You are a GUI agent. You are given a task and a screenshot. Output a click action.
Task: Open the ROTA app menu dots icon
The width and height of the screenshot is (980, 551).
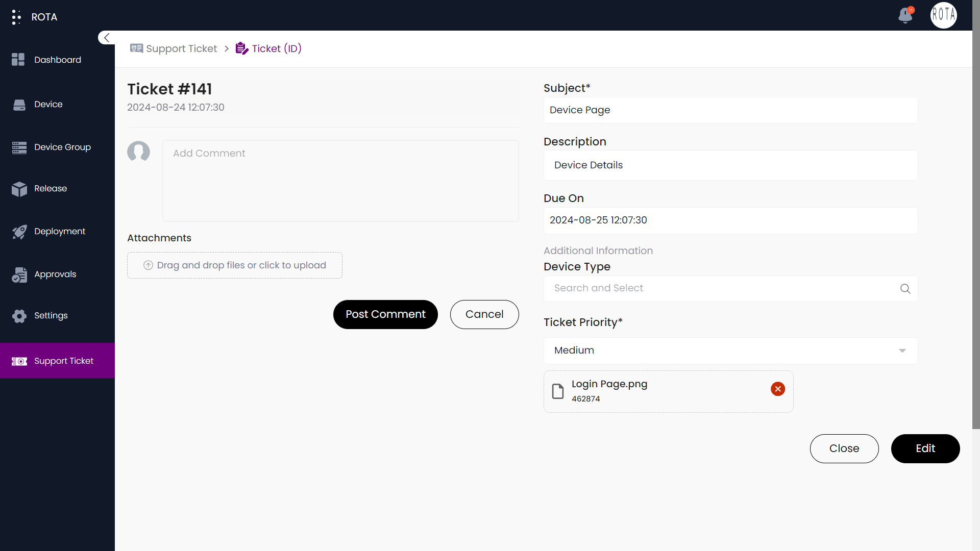pos(16,17)
